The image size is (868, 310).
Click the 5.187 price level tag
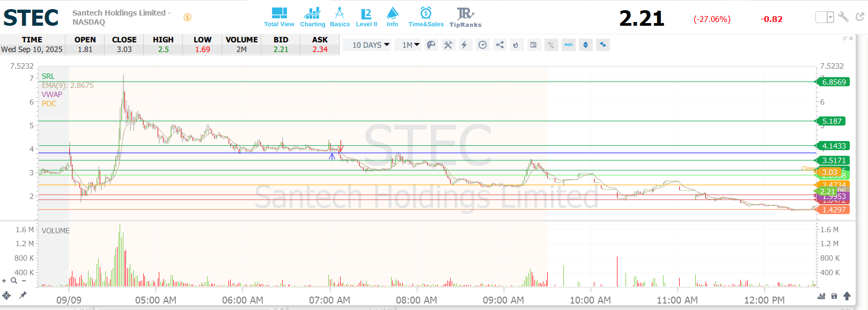click(831, 121)
